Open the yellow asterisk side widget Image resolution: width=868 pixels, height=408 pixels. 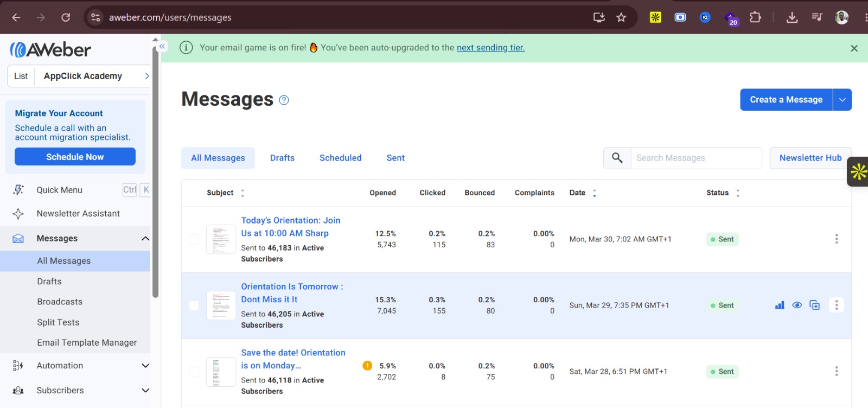click(858, 171)
